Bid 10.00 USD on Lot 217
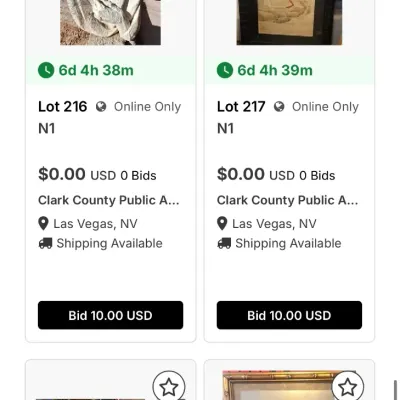The width and height of the screenshot is (400, 400). [289, 315]
